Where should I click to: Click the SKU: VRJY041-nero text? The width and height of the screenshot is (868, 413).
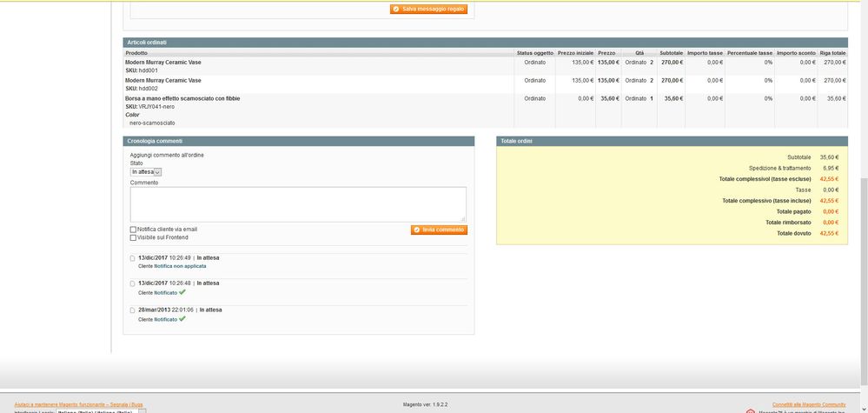pyautogui.click(x=150, y=106)
